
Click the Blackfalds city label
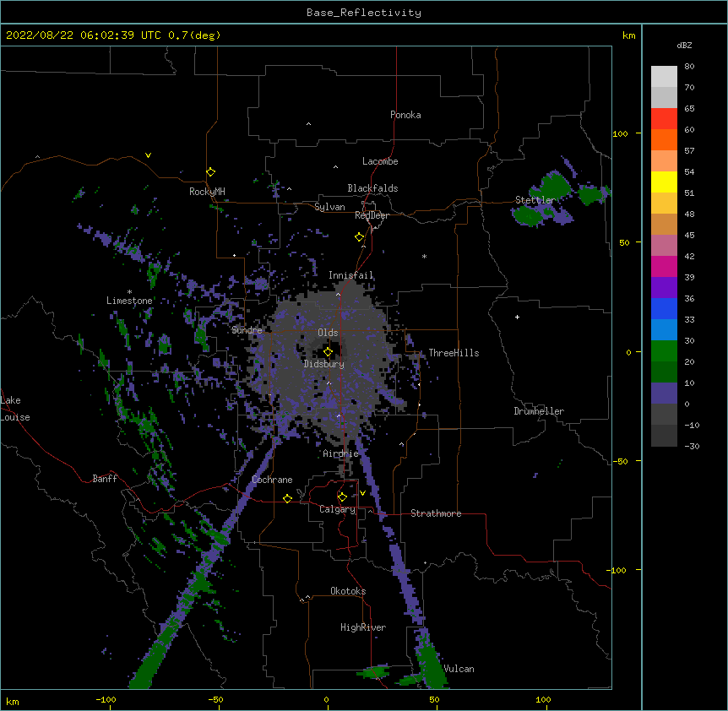(x=372, y=188)
